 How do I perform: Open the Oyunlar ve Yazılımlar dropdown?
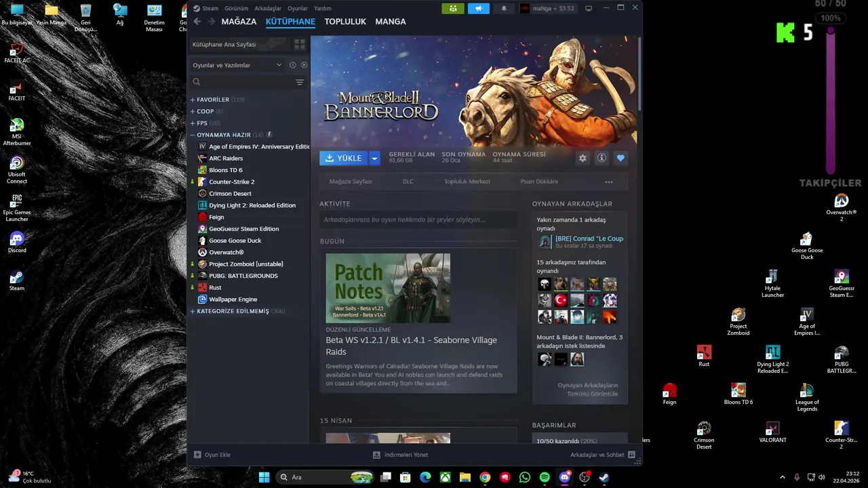(237, 65)
